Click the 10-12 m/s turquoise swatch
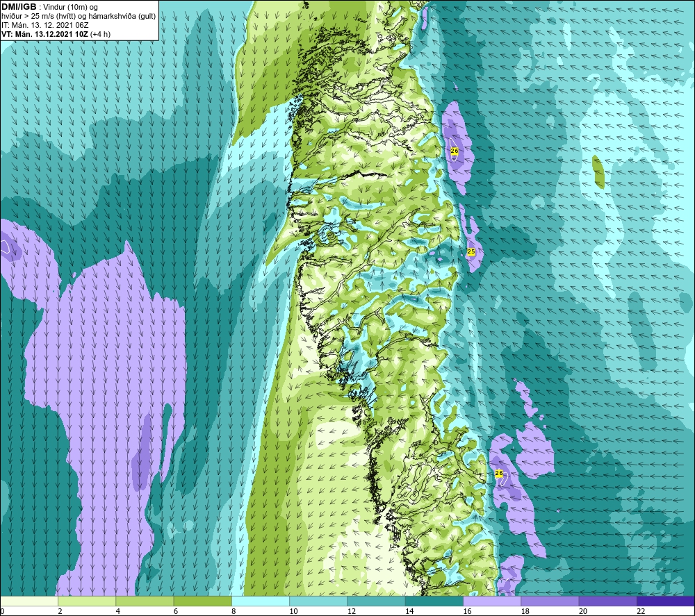 pyautogui.click(x=318, y=601)
